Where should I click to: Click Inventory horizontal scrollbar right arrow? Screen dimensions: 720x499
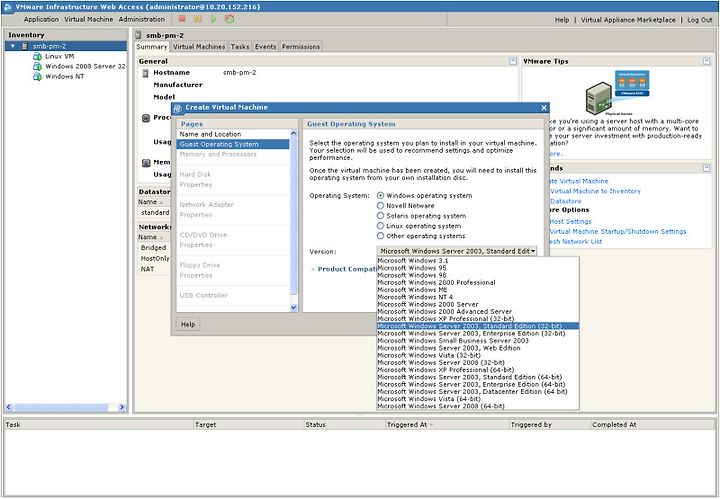click(122, 407)
